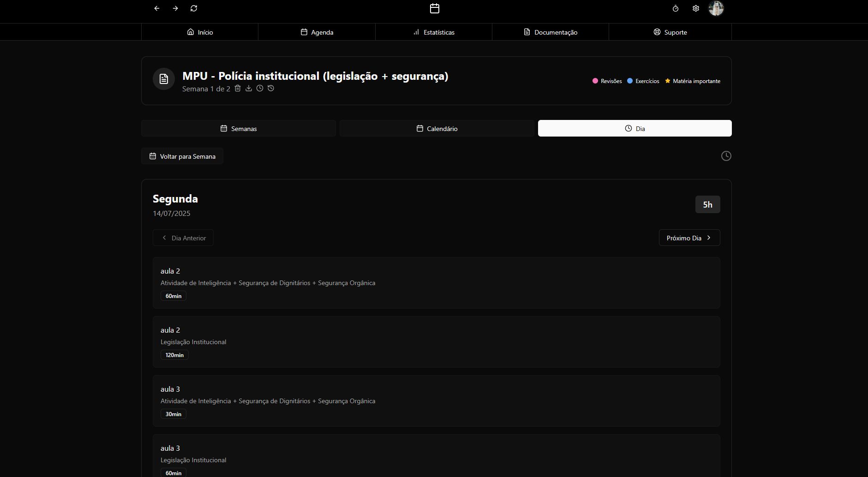
Task: Switch to the Calendário view tab
Action: click(x=437, y=128)
